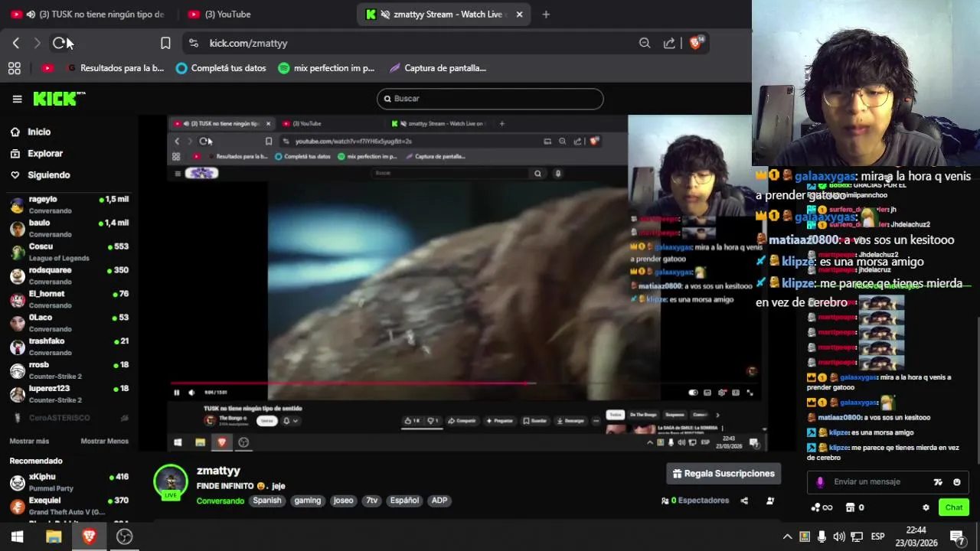Open the taskbar volume control

click(x=839, y=537)
